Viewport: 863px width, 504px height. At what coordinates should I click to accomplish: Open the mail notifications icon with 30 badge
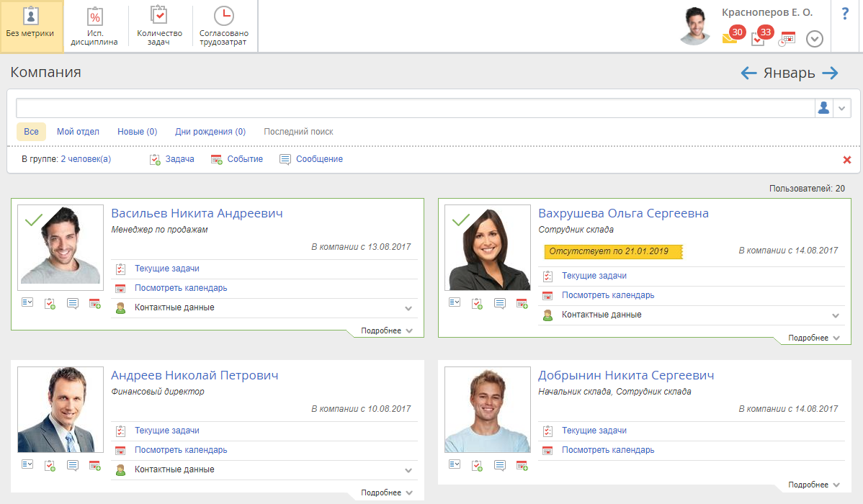click(730, 39)
